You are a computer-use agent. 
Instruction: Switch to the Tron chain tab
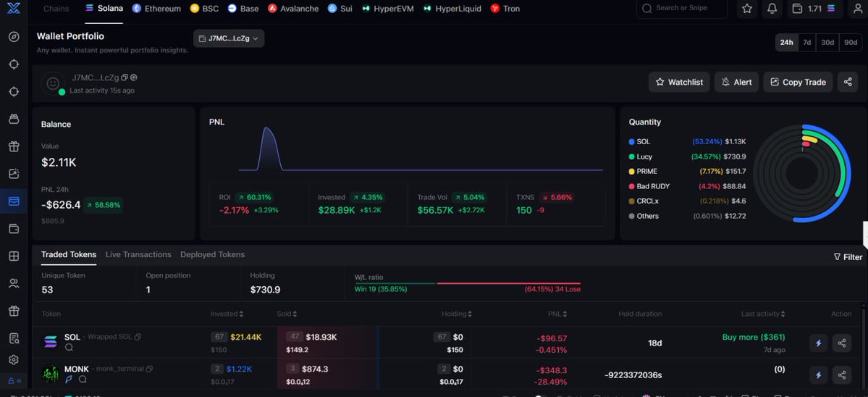505,9
